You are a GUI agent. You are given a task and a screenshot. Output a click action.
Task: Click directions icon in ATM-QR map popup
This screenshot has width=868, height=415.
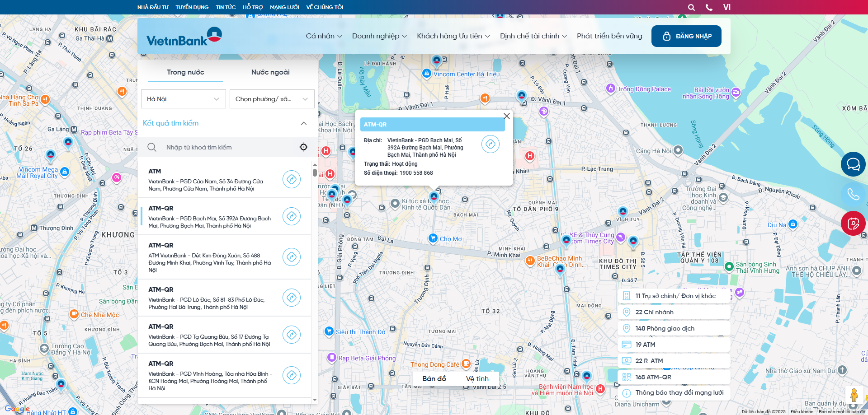[490, 144]
